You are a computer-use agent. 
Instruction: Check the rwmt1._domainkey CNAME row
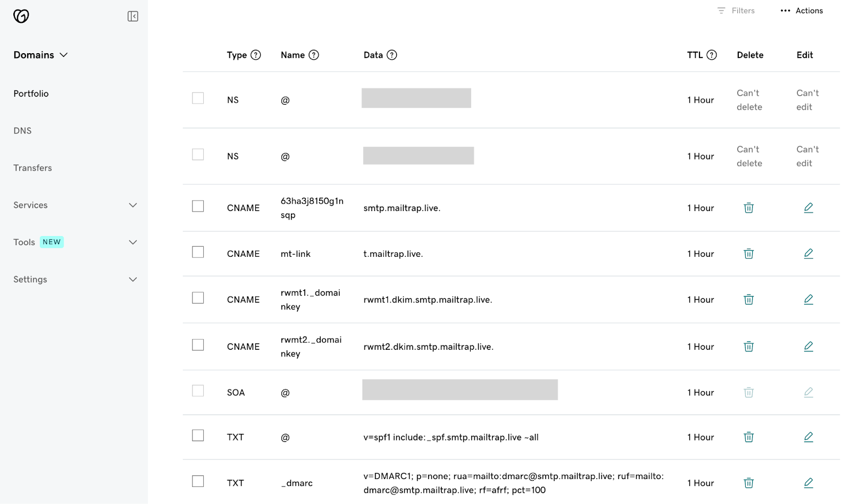pos(197,298)
